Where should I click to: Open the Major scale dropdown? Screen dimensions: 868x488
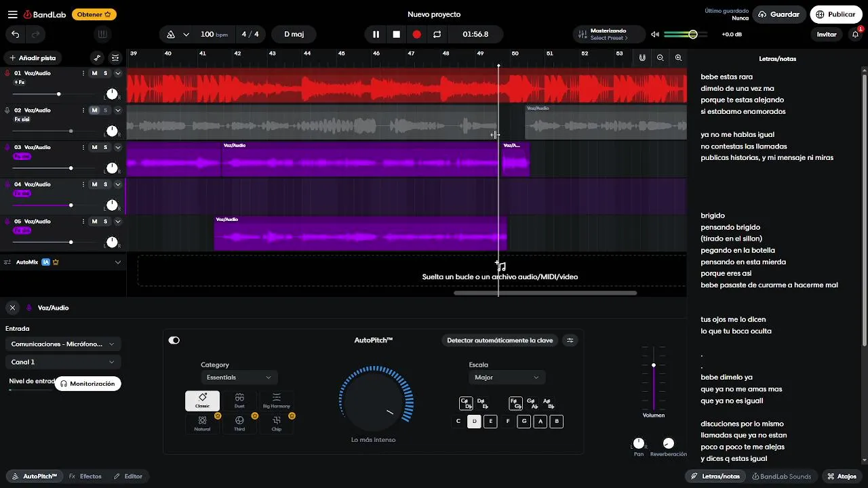click(507, 378)
